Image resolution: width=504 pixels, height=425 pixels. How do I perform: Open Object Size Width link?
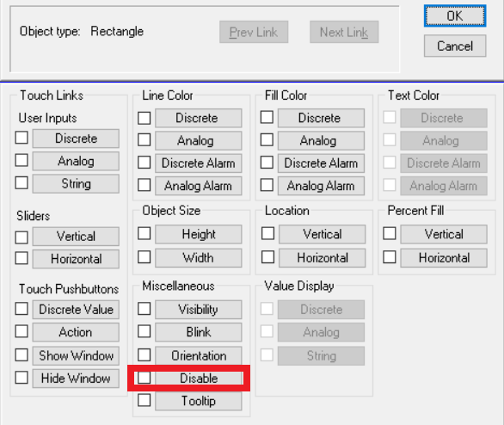[x=199, y=258]
